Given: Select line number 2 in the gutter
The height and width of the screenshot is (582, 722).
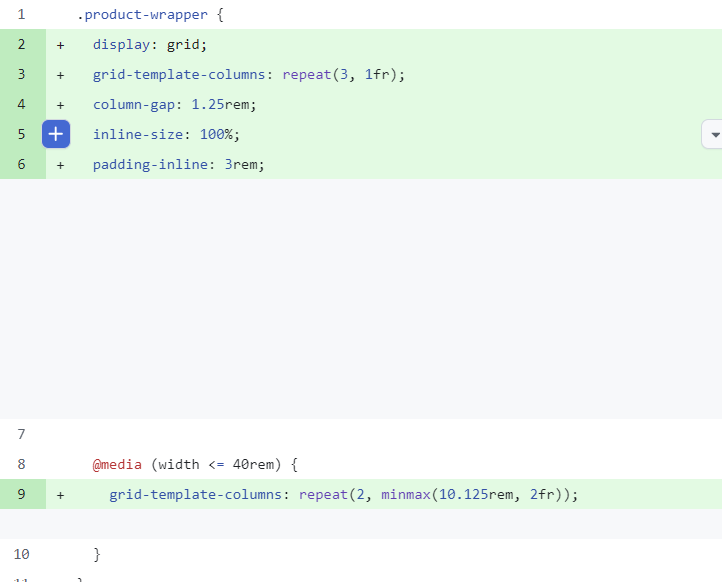Looking at the screenshot, I should [x=21, y=44].
